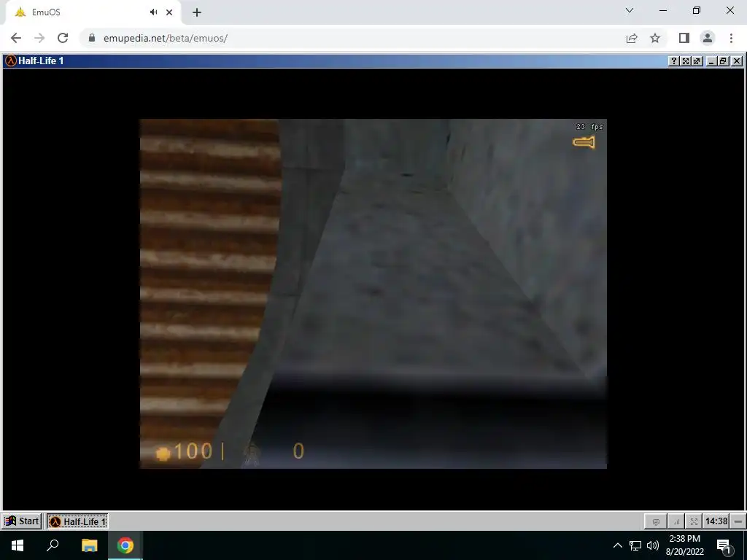The height and width of the screenshot is (560, 747).
Task: Open Windows volume control
Action: coord(653,545)
